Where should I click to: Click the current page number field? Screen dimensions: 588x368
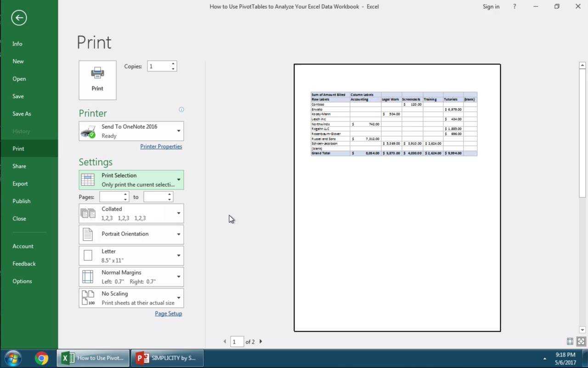[x=237, y=342]
